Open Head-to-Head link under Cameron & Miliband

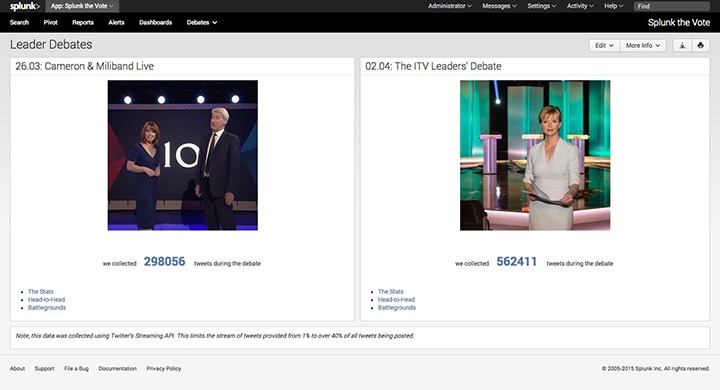[x=46, y=300]
